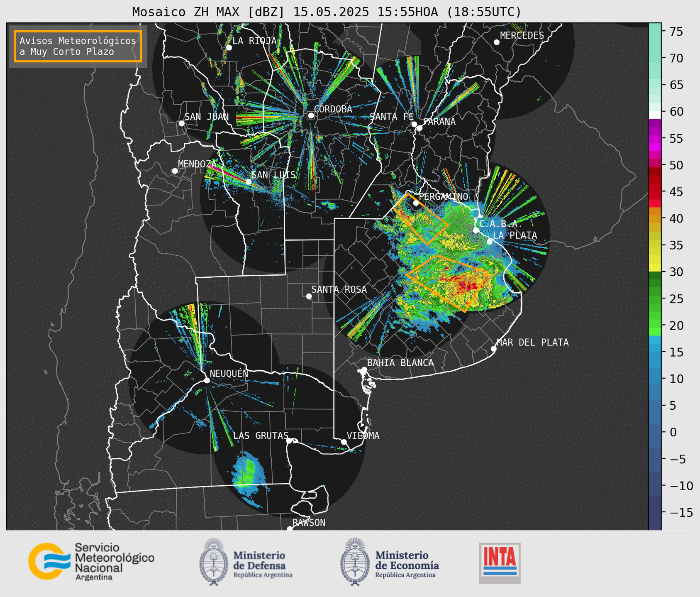
Task: Click the Ministerio de Defensa emblem
Action: [x=213, y=562]
